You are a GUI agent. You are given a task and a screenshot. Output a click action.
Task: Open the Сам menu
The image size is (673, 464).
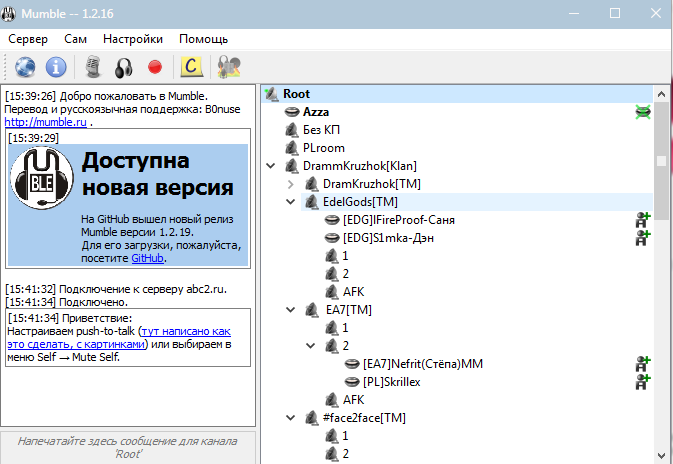(76, 39)
